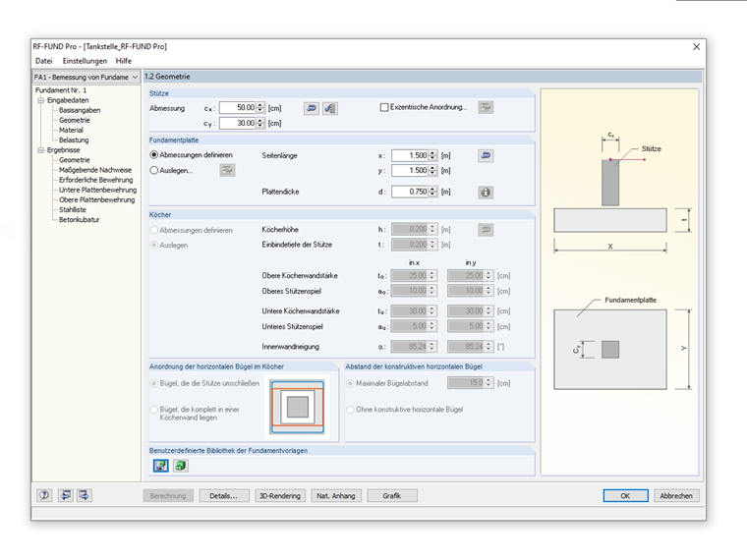
Task: Click the Details... button
Action: click(x=224, y=496)
